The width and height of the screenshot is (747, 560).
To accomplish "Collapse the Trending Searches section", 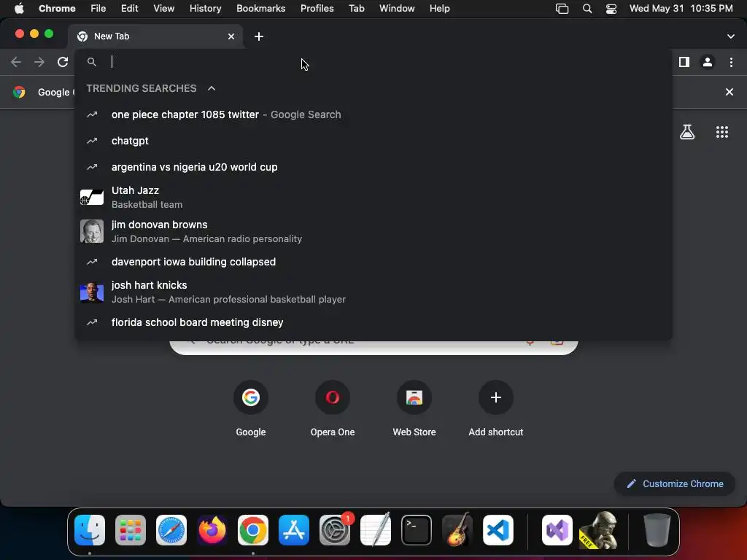I will (x=212, y=88).
